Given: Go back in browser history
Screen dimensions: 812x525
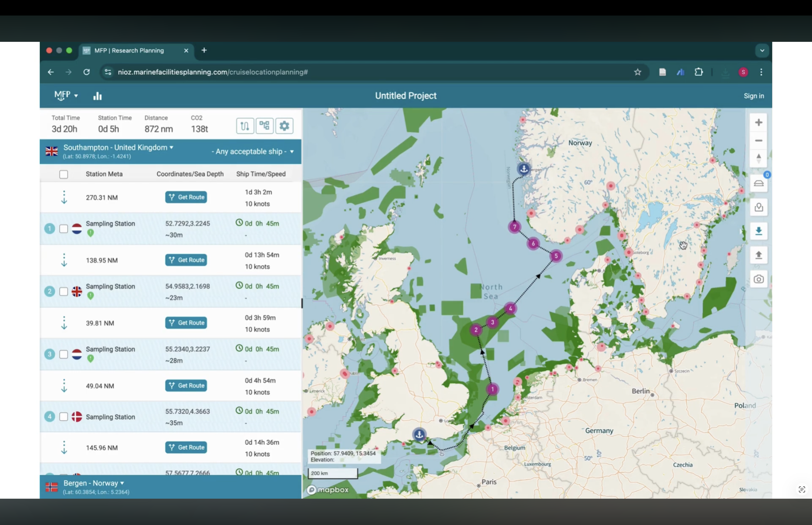Looking at the screenshot, I should pos(51,72).
